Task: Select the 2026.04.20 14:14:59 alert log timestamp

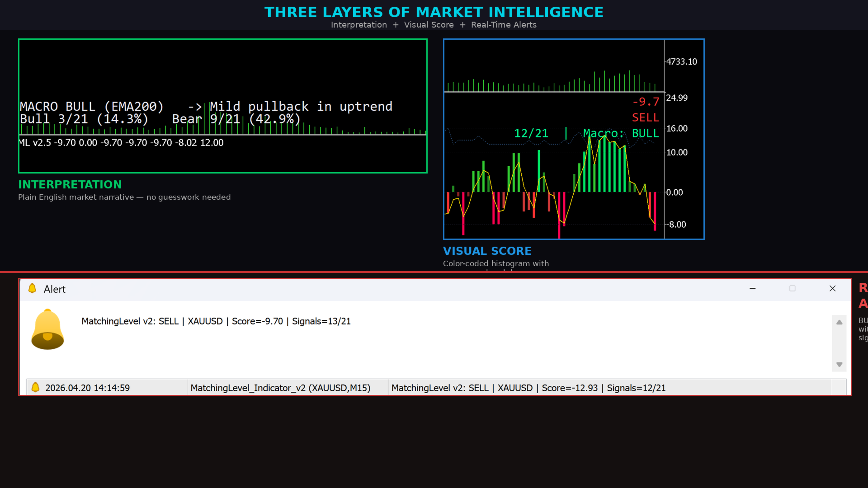Action: coord(87,388)
